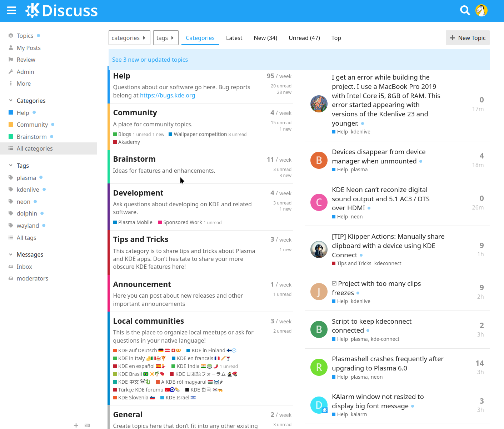
Task: Open orange B avatar on Devices disappear topic
Action: point(319,160)
